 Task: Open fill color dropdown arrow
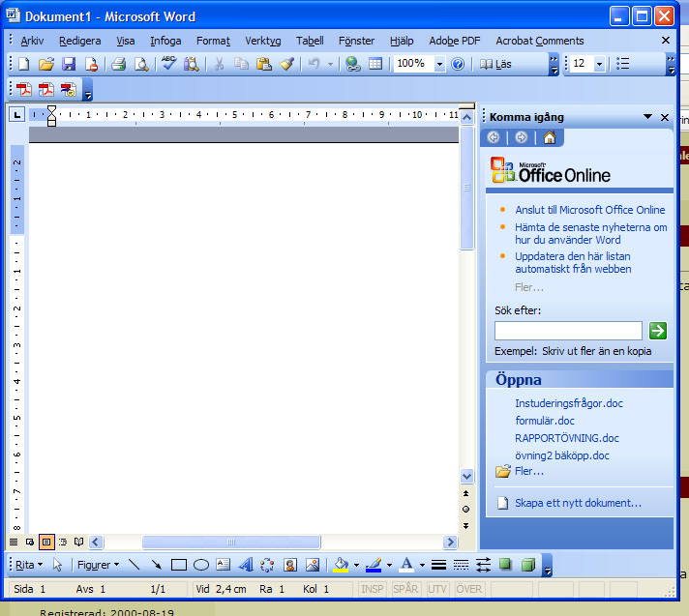[356, 565]
